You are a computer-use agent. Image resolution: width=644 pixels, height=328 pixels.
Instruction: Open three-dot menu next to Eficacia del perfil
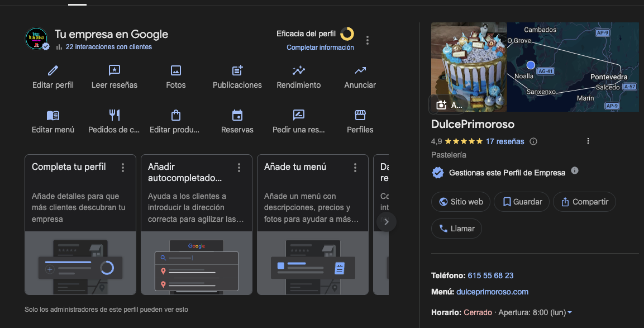(x=368, y=40)
